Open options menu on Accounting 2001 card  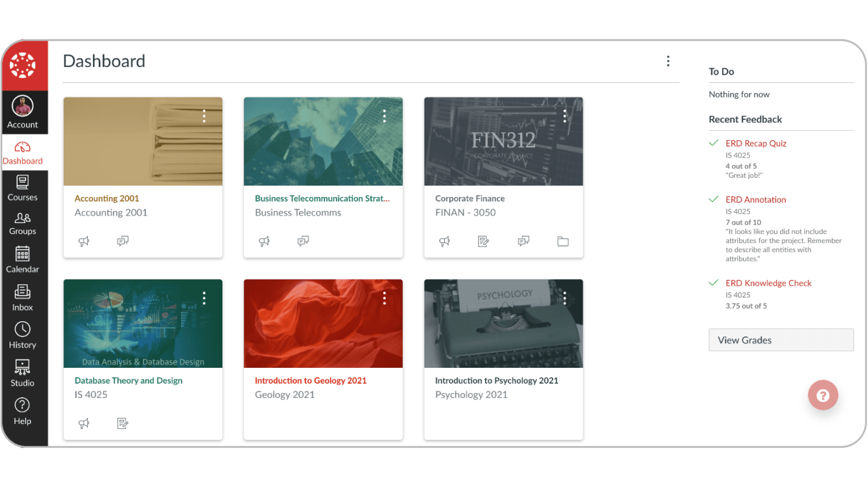204,116
